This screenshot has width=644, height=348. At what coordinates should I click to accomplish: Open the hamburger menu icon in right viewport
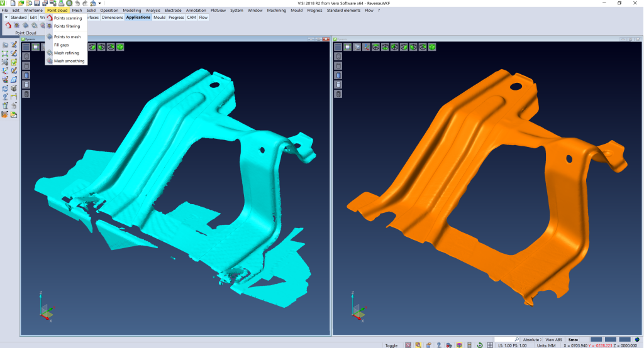coord(337,46)
